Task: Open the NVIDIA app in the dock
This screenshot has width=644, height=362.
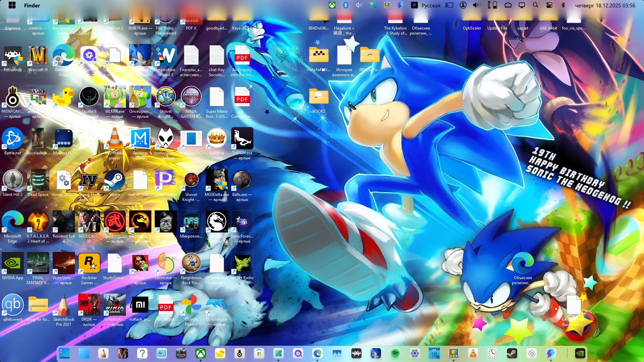Action: 580,353
